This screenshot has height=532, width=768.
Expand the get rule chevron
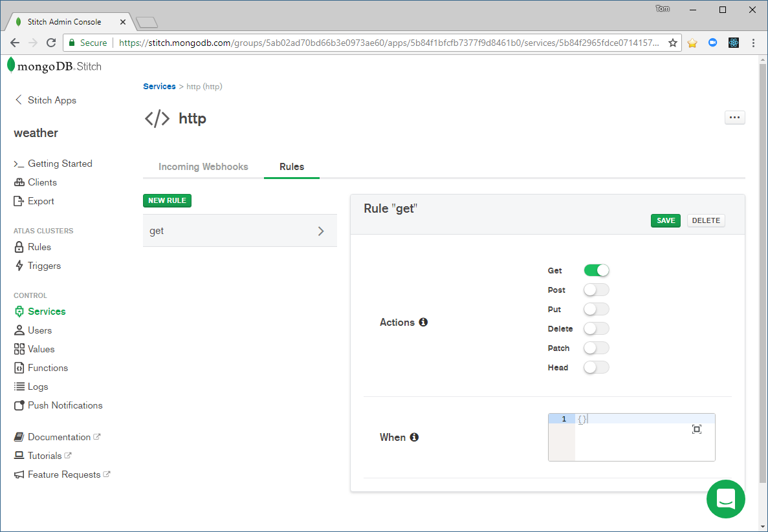[321, 231]
